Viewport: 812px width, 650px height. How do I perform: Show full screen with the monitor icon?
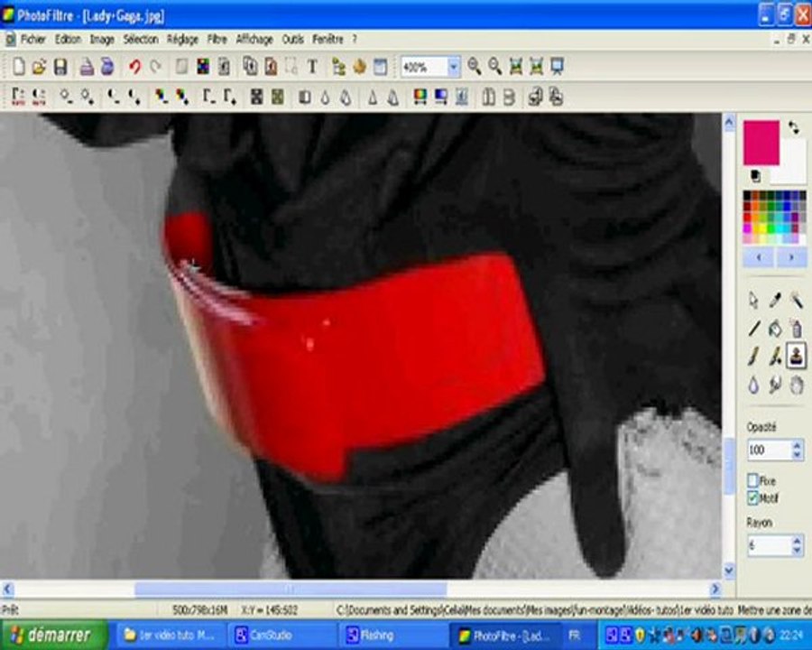coord(557,66)
